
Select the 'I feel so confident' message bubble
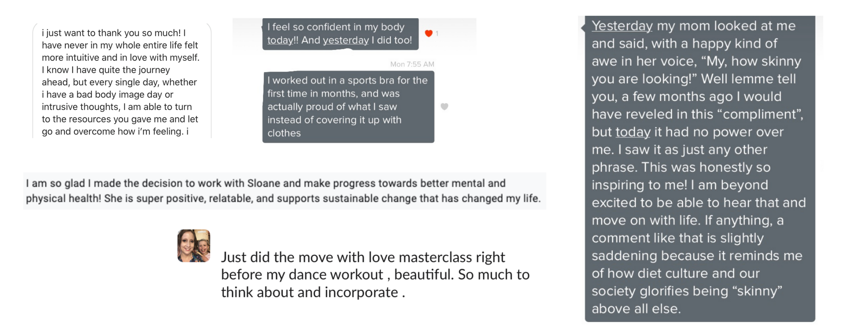pyautogui.click(x=340, y=34)
